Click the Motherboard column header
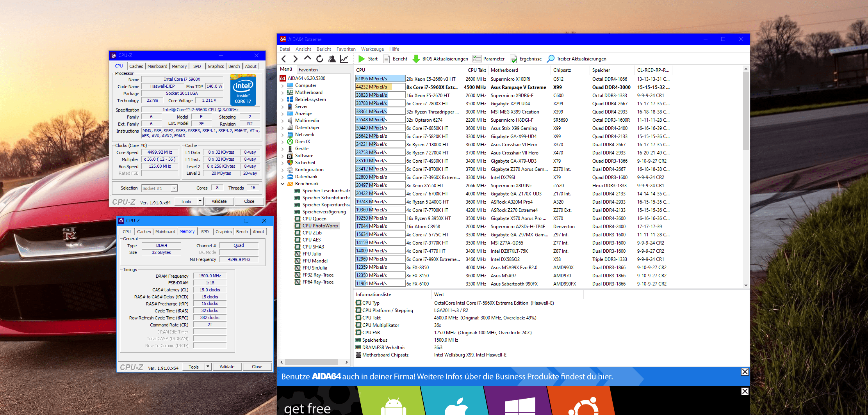868x415 pixels. pos(519,70)
